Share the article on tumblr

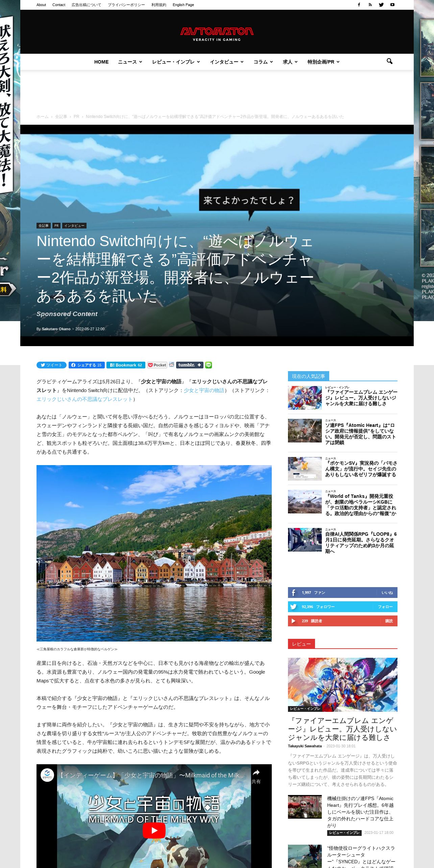click(x=190, y=365)
